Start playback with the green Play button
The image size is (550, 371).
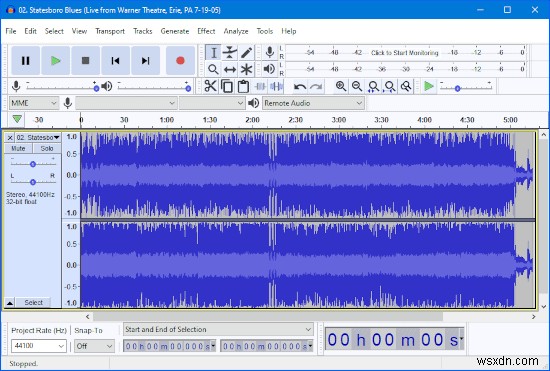55,61
